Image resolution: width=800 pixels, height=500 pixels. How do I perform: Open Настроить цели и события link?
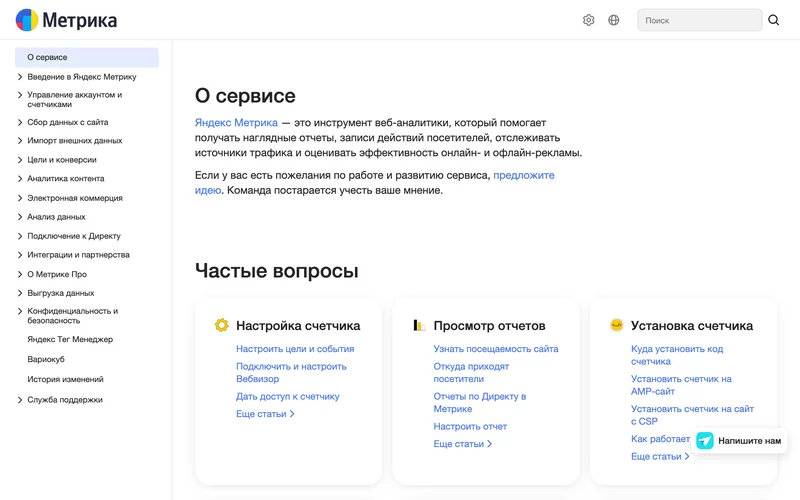(x=295, y=349)
